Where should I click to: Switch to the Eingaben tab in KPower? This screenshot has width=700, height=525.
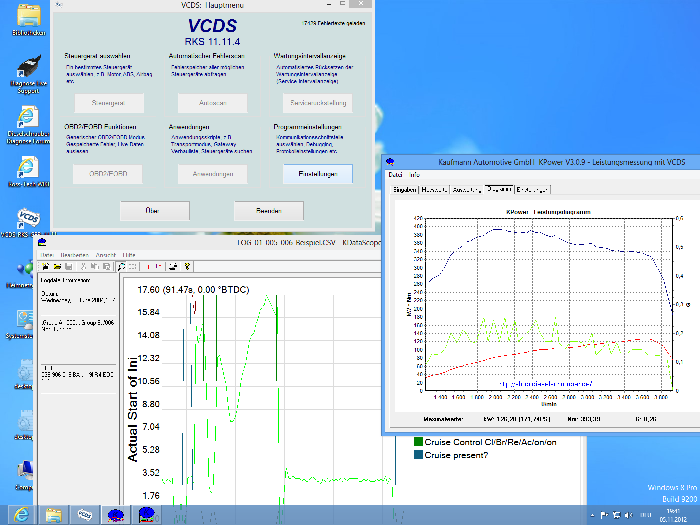404,190
